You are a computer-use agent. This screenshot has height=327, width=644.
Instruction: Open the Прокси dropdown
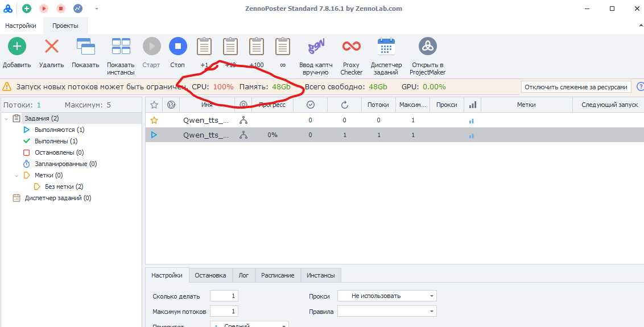point(387,296)
